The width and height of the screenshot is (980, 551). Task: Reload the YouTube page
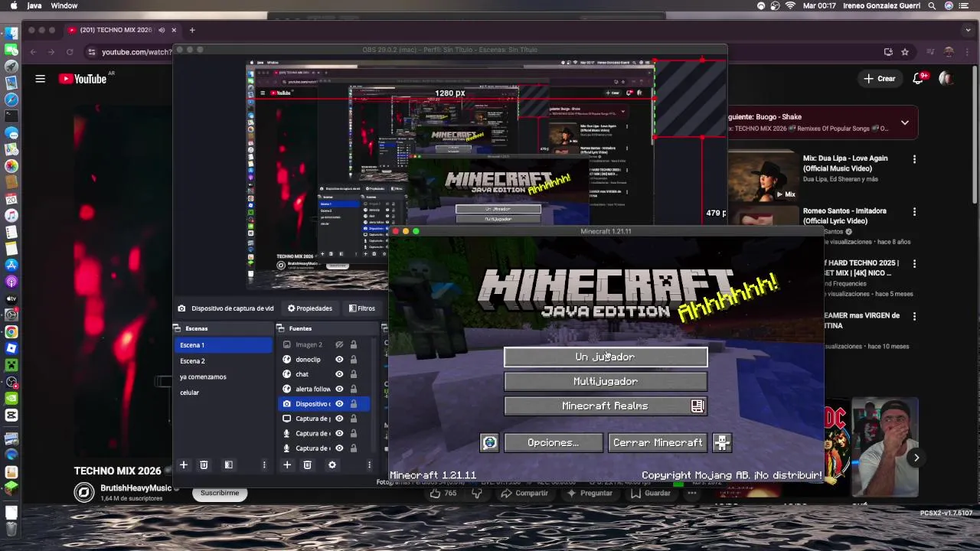point(70,52)
